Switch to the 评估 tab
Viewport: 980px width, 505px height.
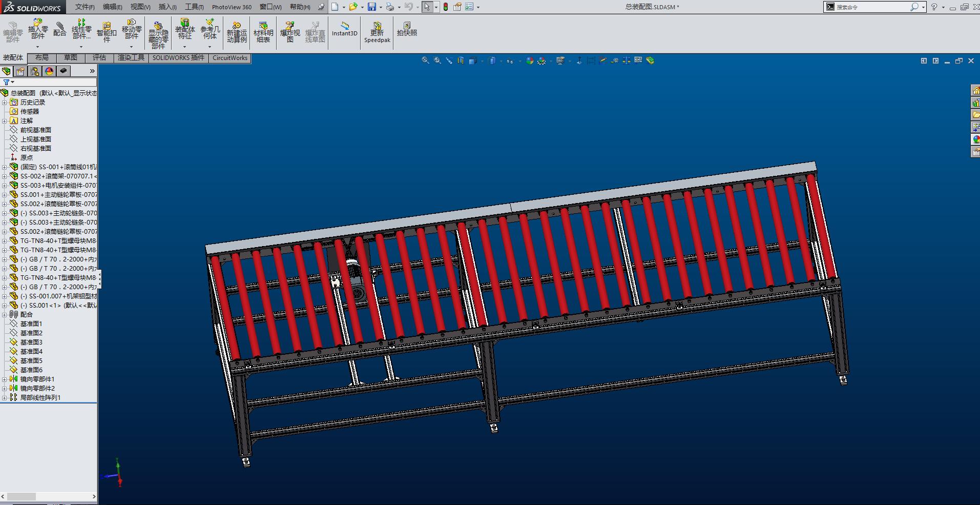point(99,58)
